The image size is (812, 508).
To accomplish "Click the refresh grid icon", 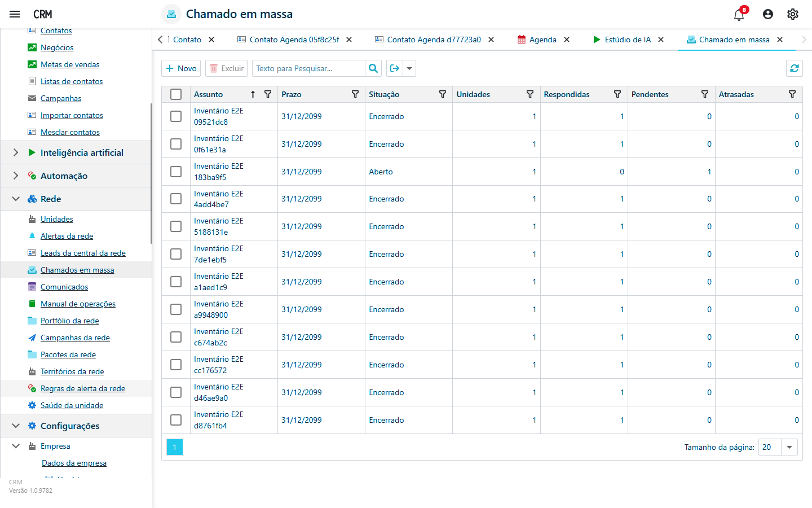I will (795, 68).
